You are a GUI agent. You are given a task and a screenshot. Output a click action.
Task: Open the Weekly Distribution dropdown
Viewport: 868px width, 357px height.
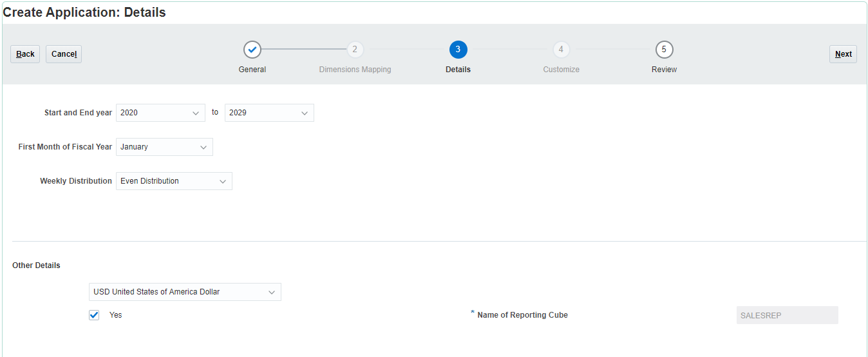pyautogui.click(x=174, y=181)
